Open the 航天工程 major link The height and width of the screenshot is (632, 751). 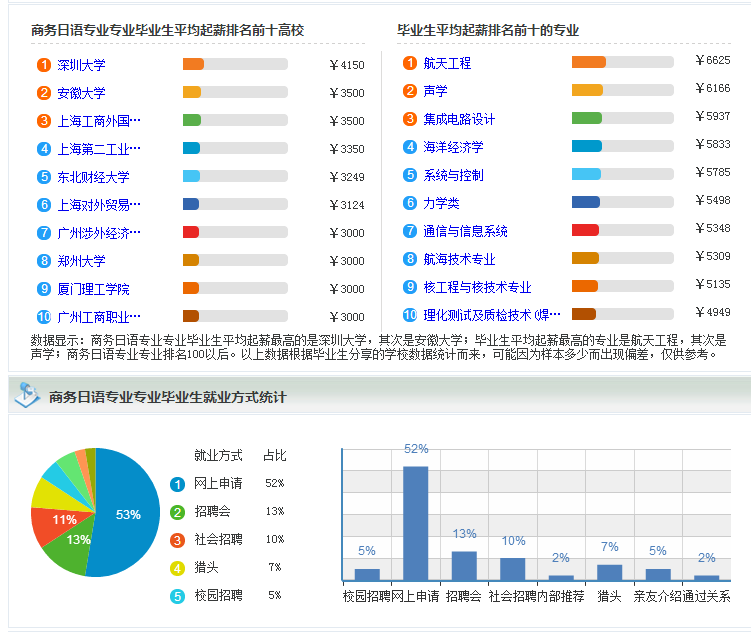[447, 63]
